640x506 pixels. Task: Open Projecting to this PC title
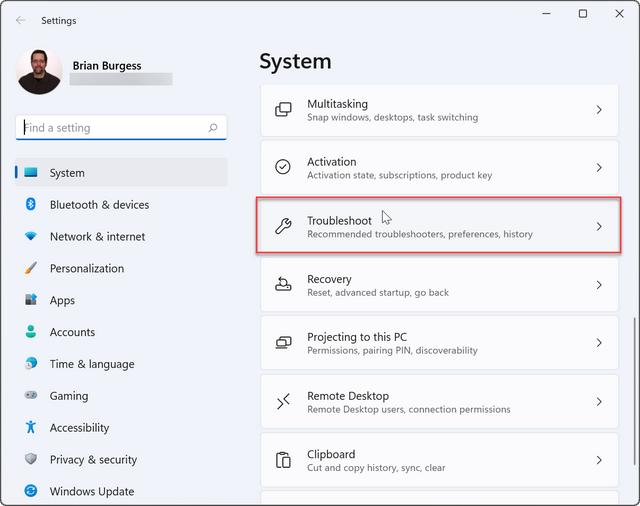click(x=357, y=337)
